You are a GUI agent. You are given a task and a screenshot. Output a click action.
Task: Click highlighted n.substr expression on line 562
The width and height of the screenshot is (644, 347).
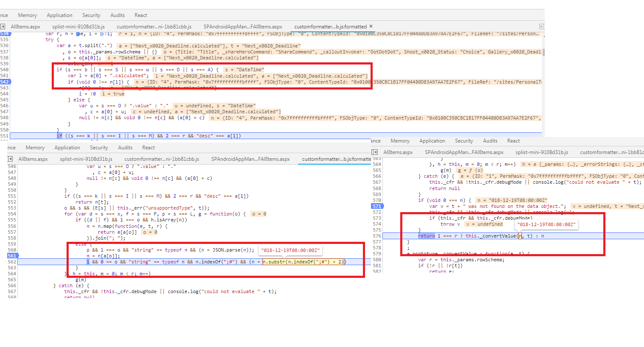coord(304,262)
